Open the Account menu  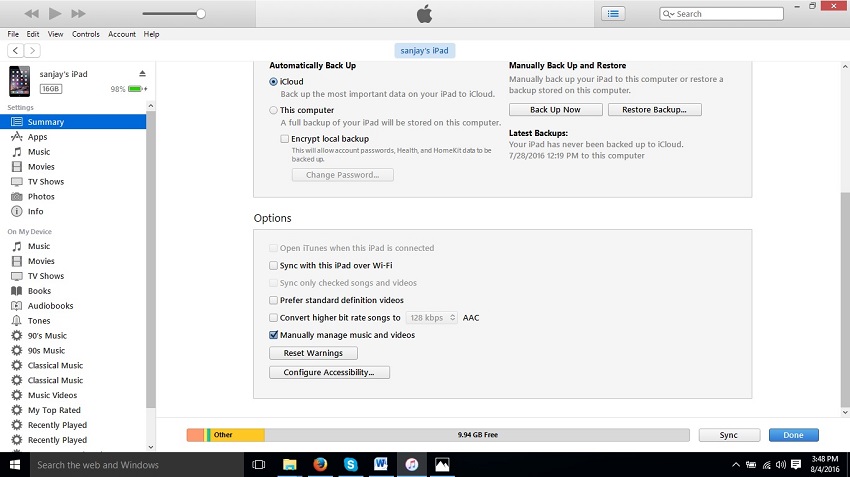[x=122, y=34]
